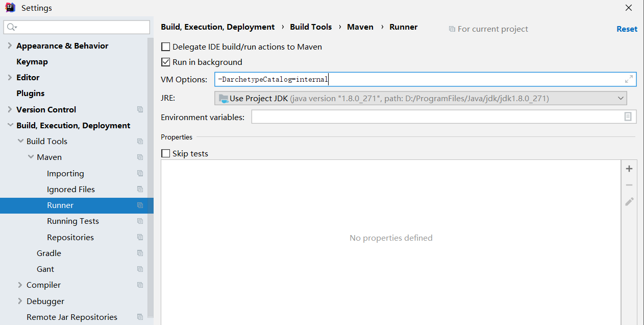The height and width of the screenshot is (325, 644).
Task: Click project-level icon beside Remote Jar Repositories
Action: click(x=140, y=317)
